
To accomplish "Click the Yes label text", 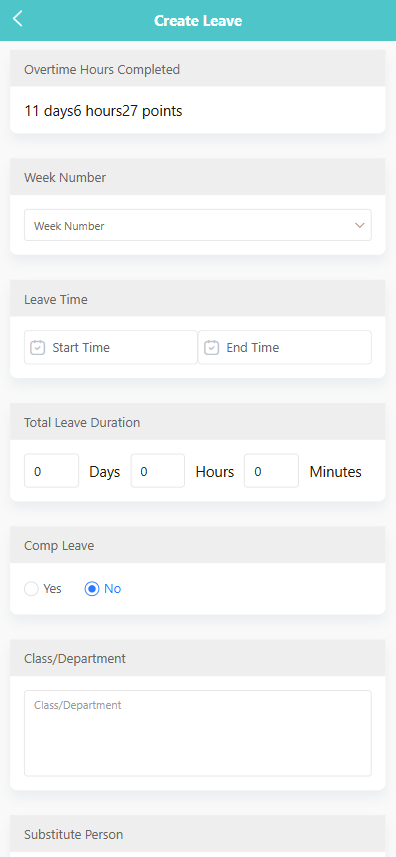I will pyautogui.click(x=52, y=589).
